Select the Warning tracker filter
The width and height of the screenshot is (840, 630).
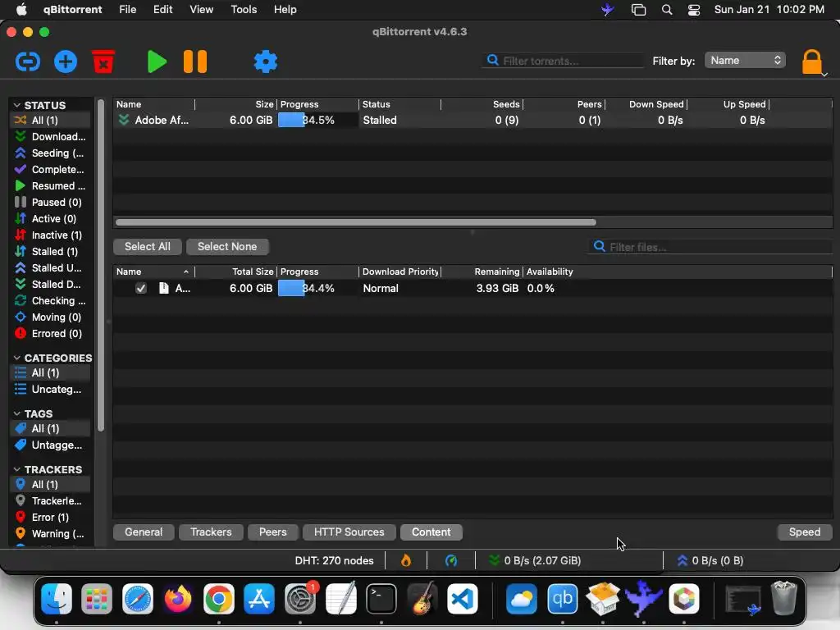(50, 533)
